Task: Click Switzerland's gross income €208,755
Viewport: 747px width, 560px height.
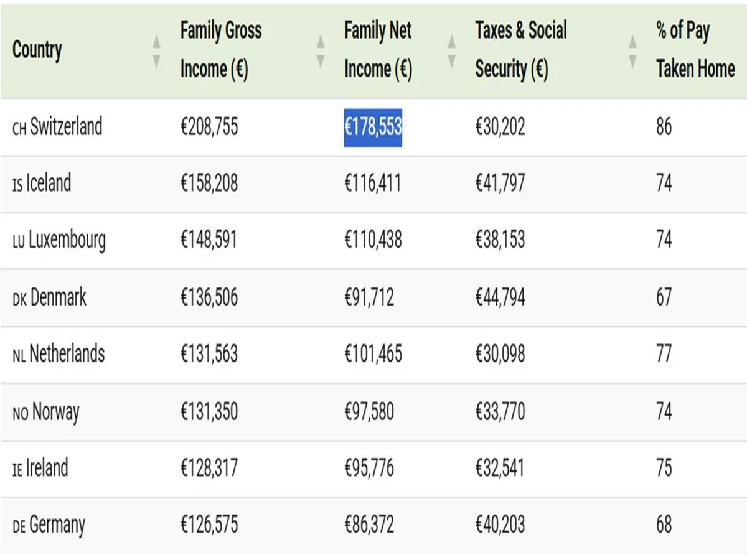Action: pyautogui.click(x=209, y=127)
